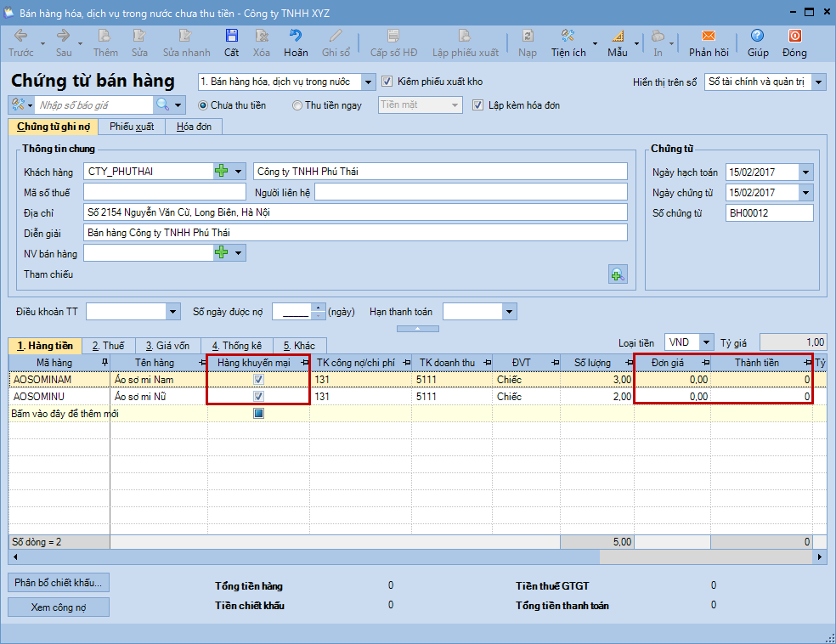Image resolution: width=836 pixels, height=644 pixels.
Task: Open the Điều khoản TT dropdown
Action: coord(173,312)
